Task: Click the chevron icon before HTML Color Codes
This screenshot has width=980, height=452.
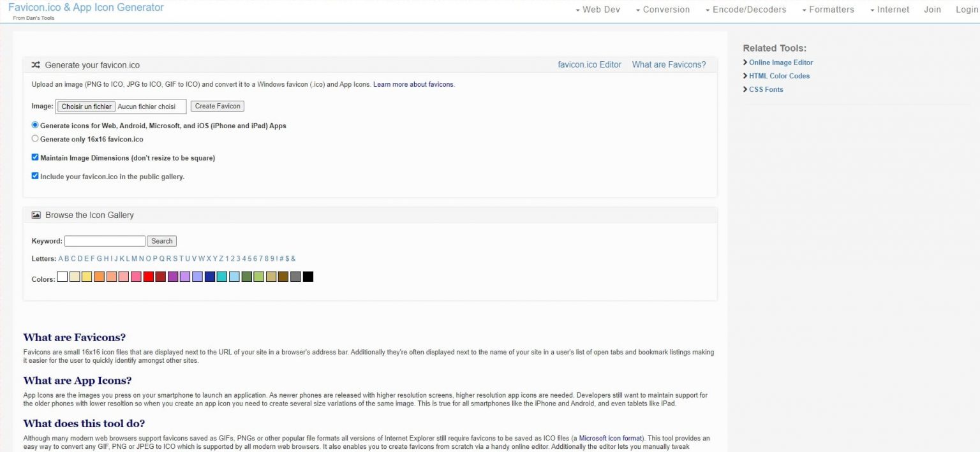Action: (745, 76)
